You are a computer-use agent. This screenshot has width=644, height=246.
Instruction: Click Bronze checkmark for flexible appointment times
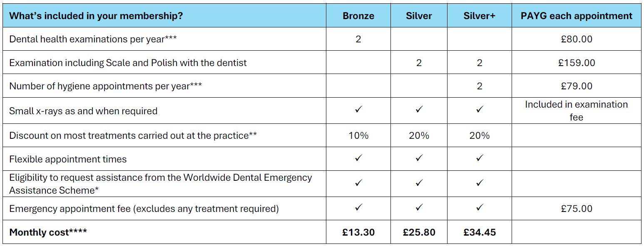click(358, 158)
